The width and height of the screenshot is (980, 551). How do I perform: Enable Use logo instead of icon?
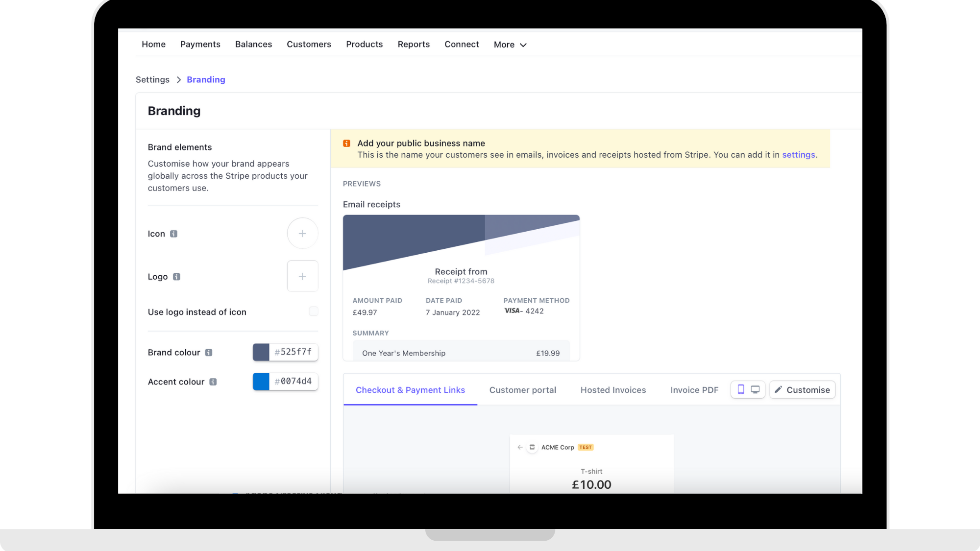point(313,311)
